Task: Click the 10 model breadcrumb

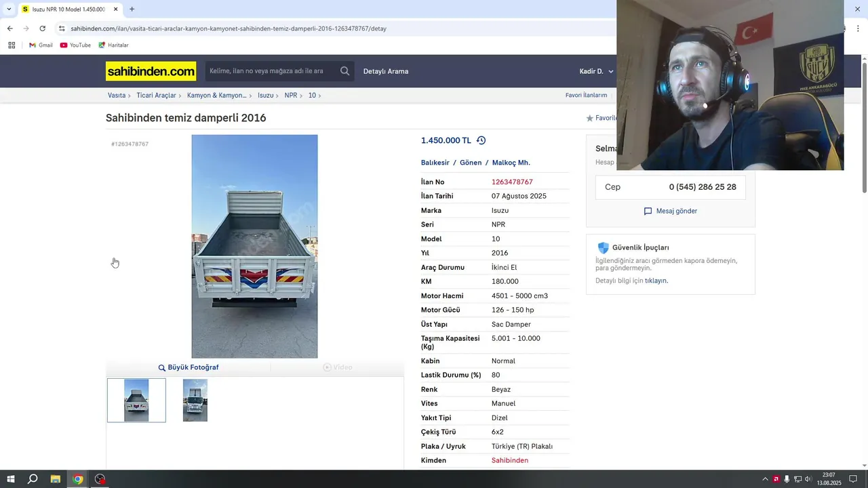Action: [x=312, y=96]
